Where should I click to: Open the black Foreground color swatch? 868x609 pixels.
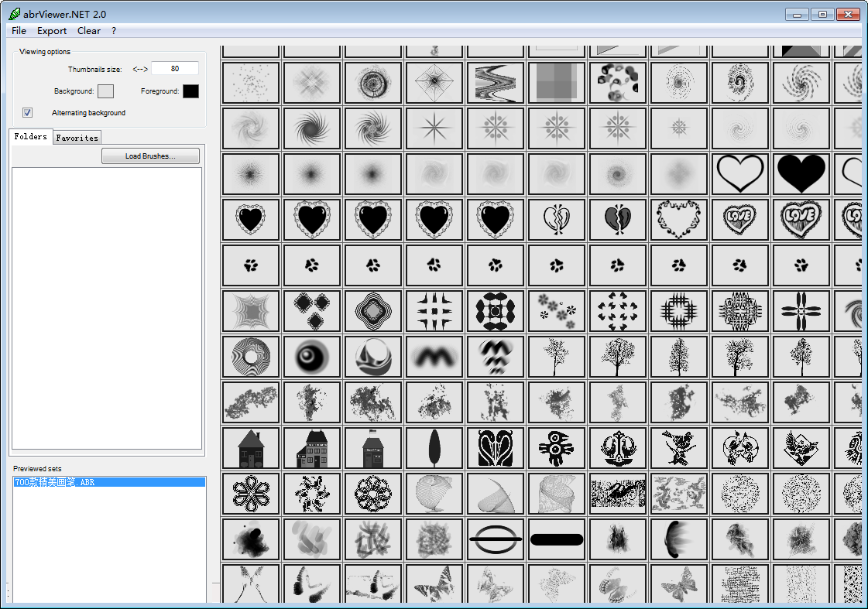[x=190, y=91]
